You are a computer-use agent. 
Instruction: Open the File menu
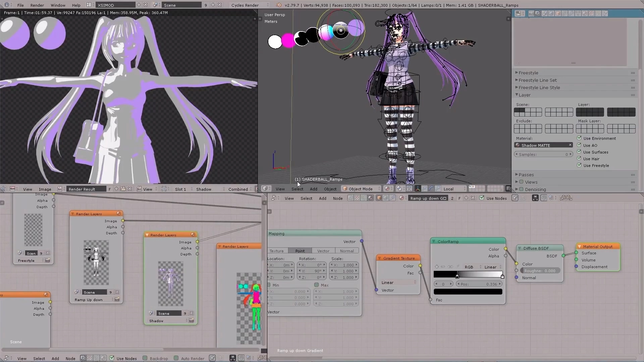(20, 5)
